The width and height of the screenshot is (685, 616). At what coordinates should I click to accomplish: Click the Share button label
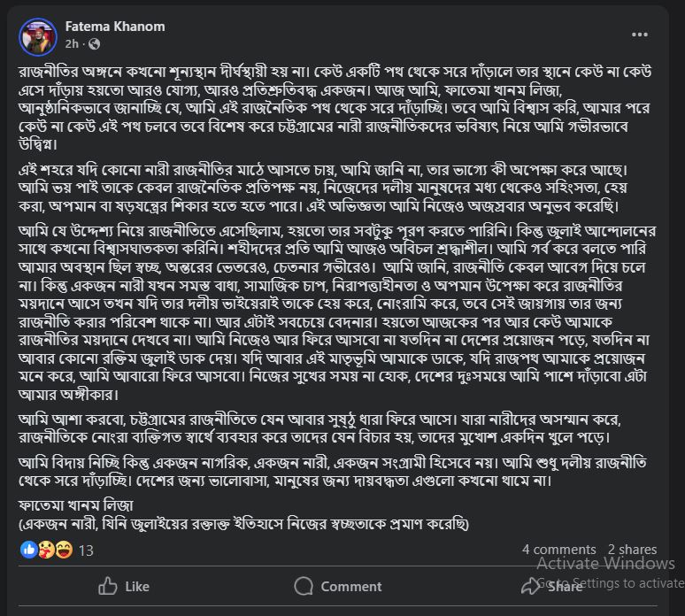tap(566, 586)
